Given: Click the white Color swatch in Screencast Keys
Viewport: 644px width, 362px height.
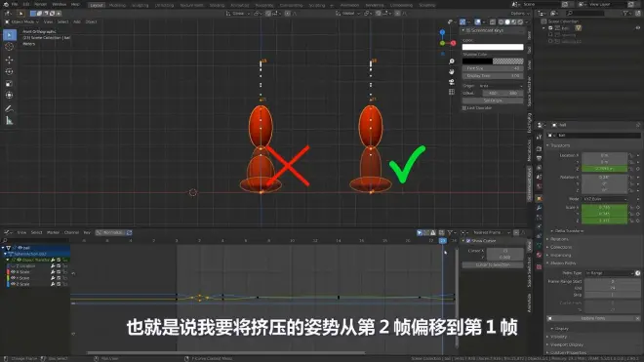Looking at the screenshot, I should [493, 47].
